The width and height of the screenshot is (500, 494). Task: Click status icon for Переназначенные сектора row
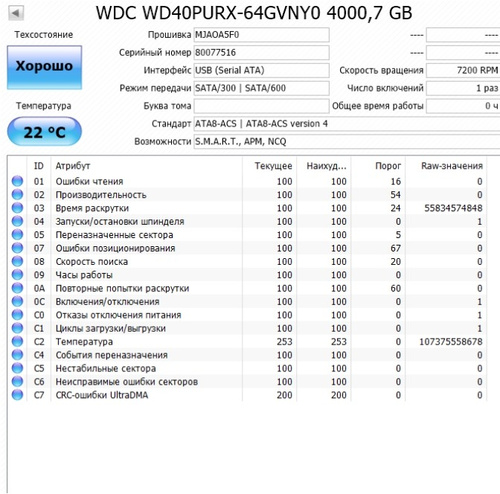click(17, 234)
